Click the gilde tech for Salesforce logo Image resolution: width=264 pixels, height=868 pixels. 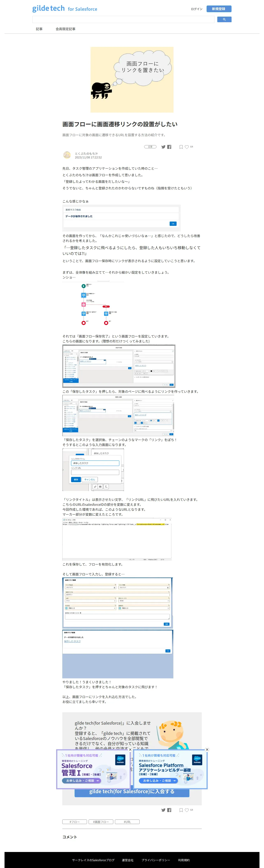point(65,8)
